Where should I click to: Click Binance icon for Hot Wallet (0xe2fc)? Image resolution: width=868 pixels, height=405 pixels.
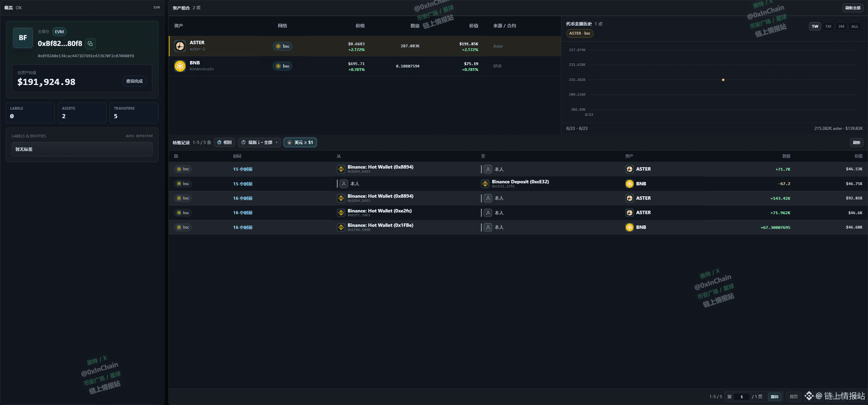coord(341,213)
